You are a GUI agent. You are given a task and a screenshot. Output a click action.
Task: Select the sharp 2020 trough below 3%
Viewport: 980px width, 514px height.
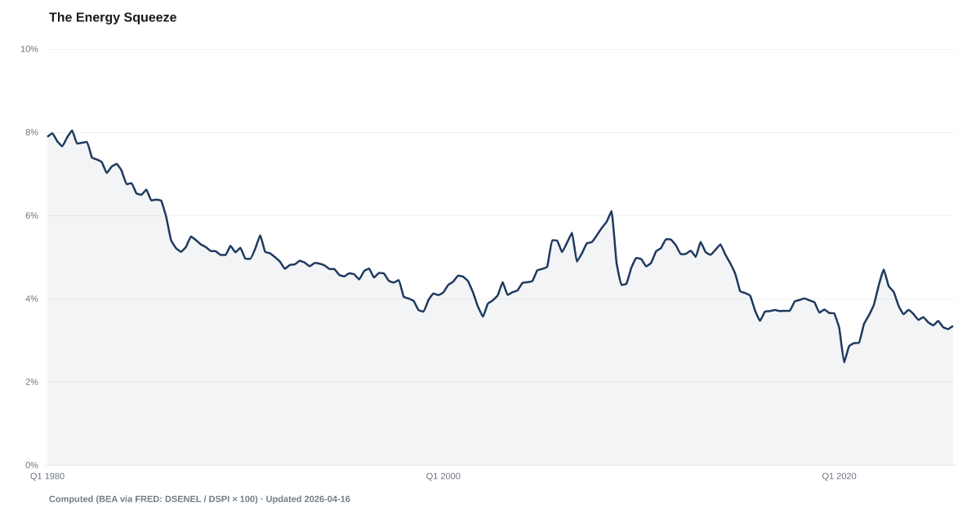tap(845, 355)
